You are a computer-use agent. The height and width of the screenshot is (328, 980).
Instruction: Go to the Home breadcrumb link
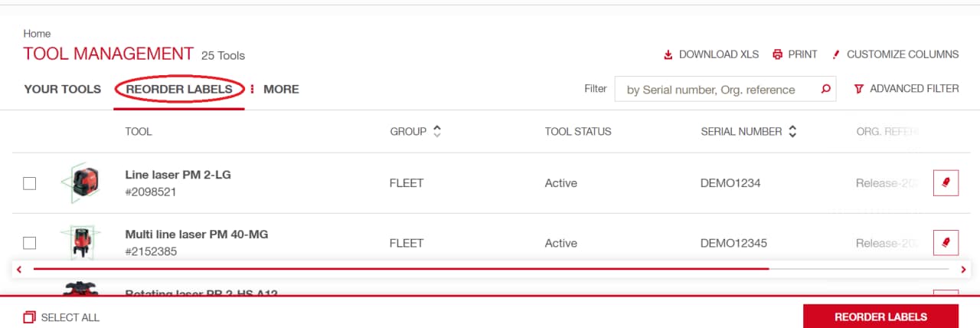coord(37,34)
